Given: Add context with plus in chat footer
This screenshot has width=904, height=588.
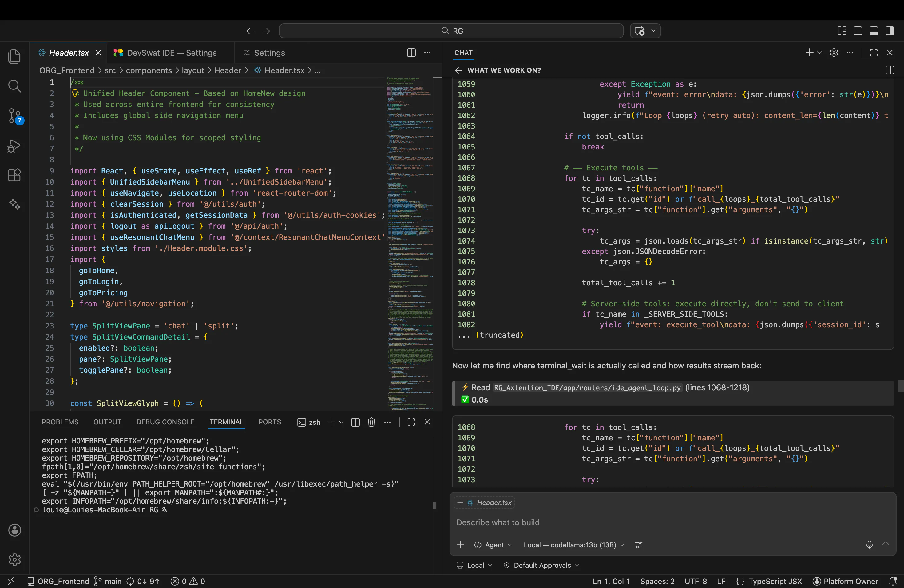Looking at the screenshot, I should 460,545.
